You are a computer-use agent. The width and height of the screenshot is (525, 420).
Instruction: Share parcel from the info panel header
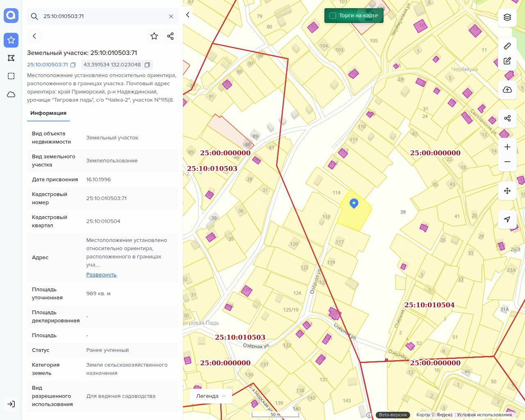coord(171,36)
